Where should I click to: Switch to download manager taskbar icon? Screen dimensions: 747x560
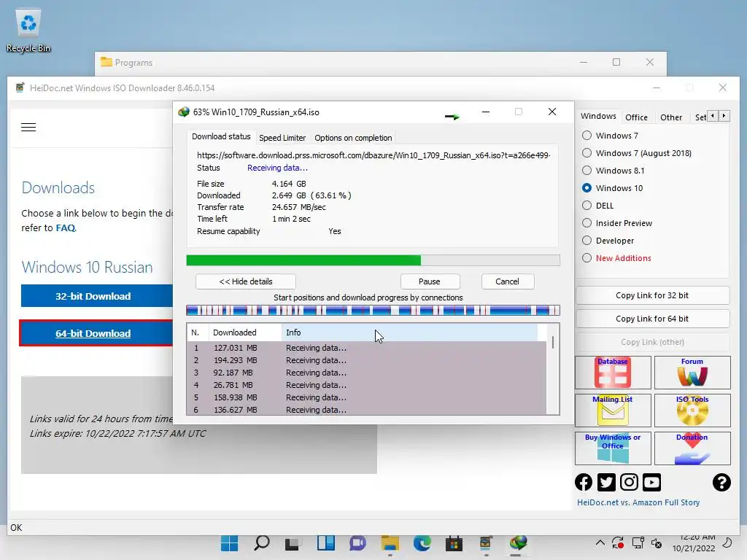click(x=518, y=542)
